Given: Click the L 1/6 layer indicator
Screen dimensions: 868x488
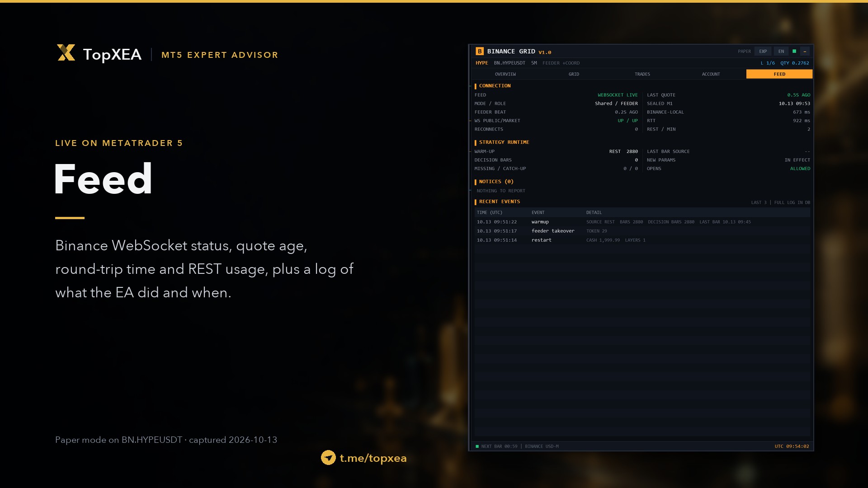Looking at the screenshot, I should (768, 63).
